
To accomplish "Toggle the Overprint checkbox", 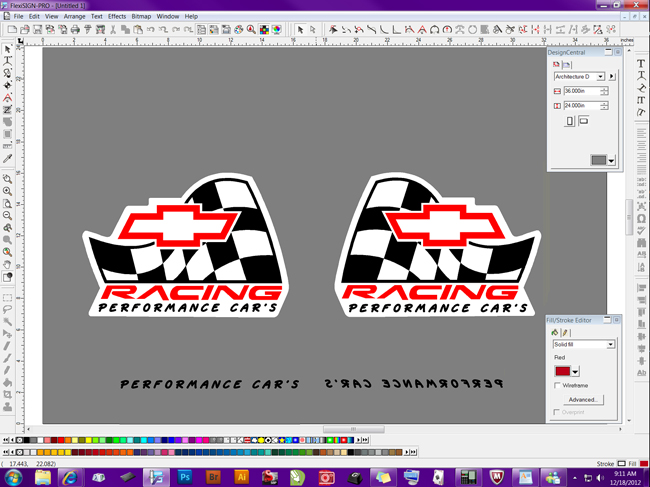I will 557,412.
